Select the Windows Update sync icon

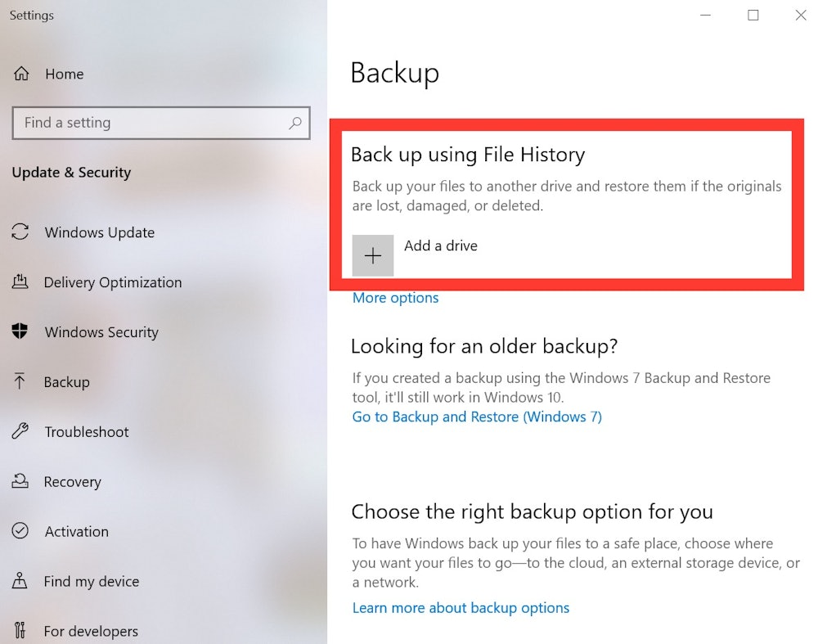20,232
